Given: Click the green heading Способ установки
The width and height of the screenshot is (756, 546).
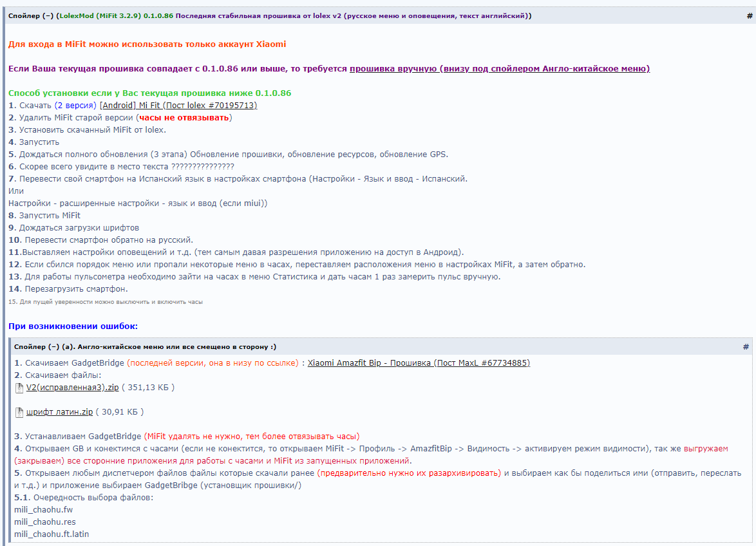Looking at the screenshot, I should (x=149, y=93).
